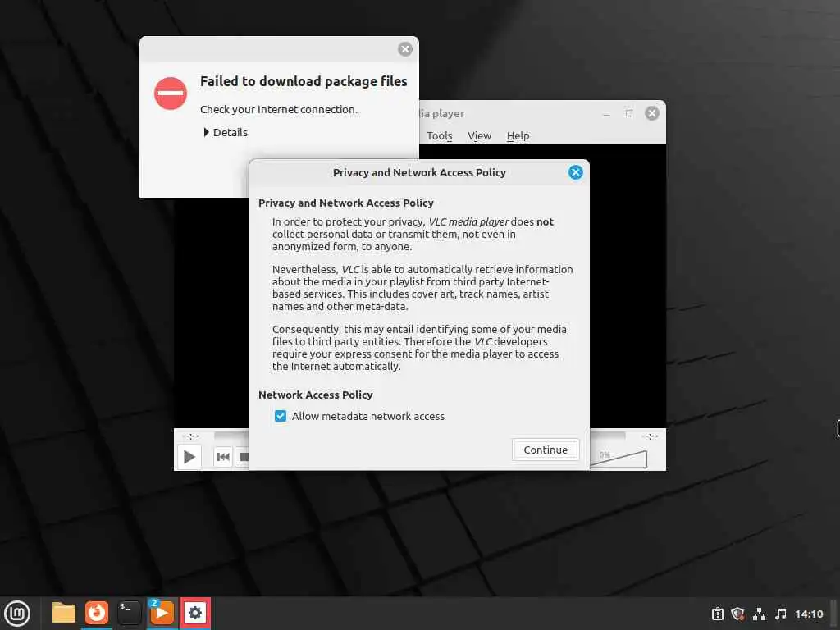
Task: Open the sound music-note tray icon
Action: point(781,614)
